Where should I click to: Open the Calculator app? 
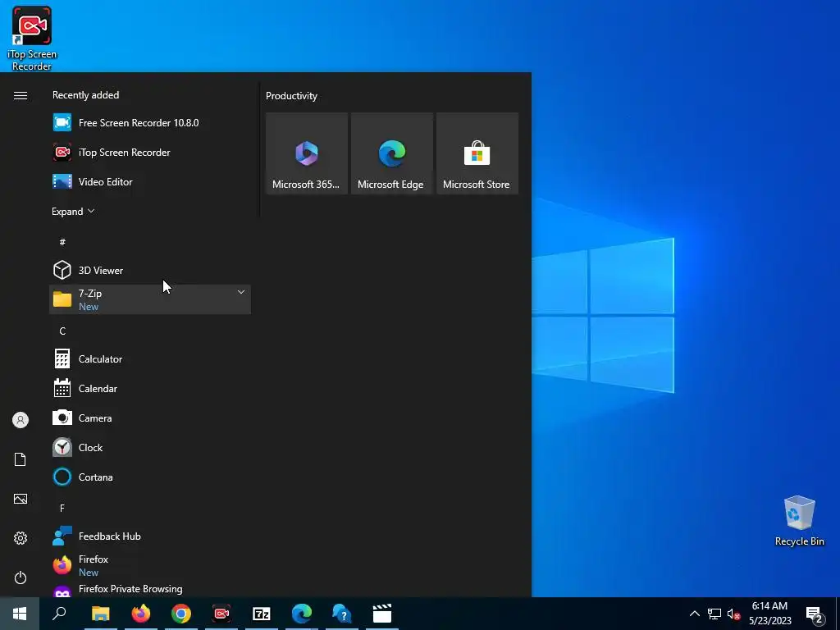pyautogui.click(x=150, y=359)
